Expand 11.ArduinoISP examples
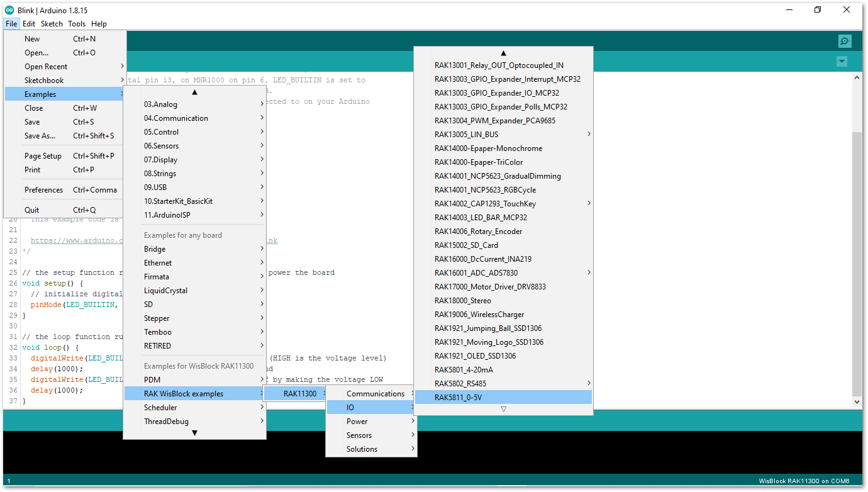The width and height of the screenshot is (868, 492). [195, 215]
